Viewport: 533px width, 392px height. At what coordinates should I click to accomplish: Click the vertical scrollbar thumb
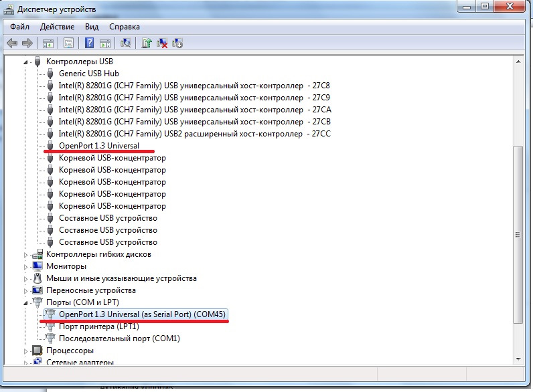coord(518,234)
